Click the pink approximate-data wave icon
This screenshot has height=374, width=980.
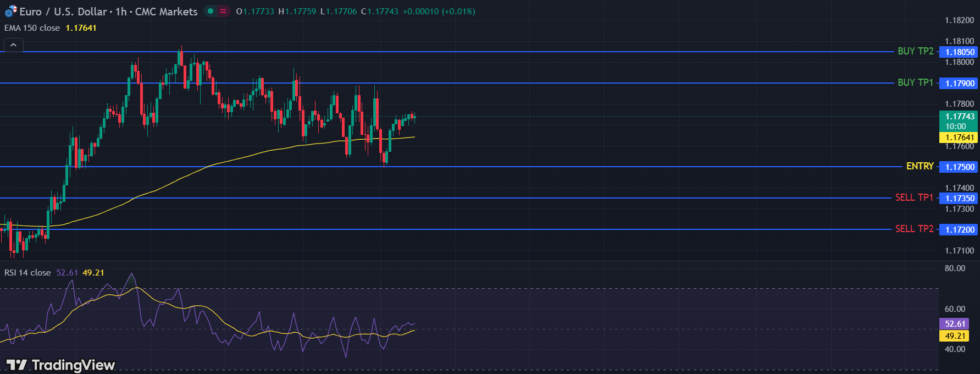coord(223,11)
